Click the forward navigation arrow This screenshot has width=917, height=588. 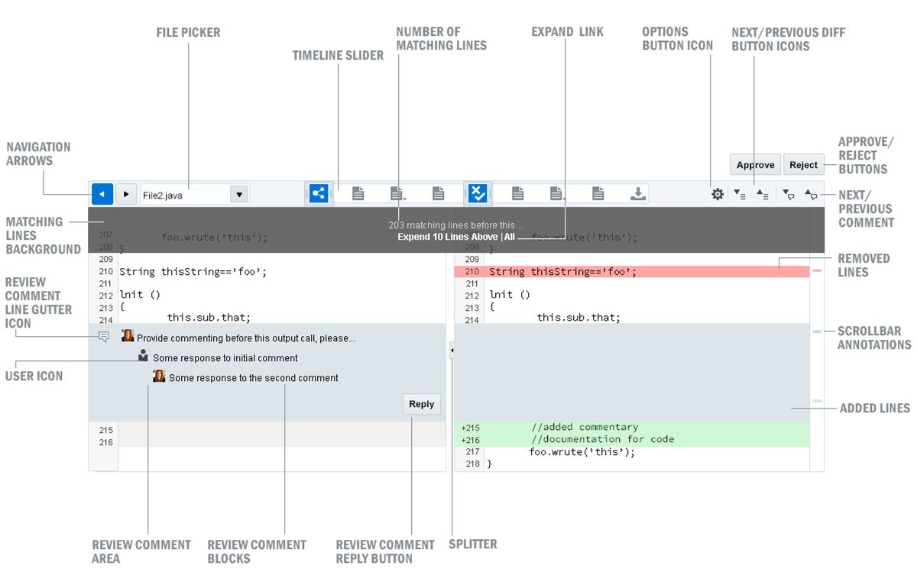click(x=126, y=194)
